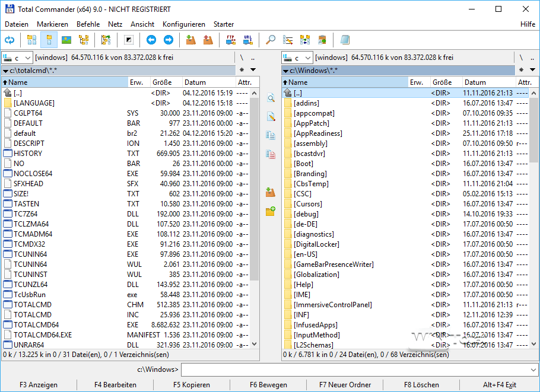
Task: Show directory tree toolbar icon
Action: point(83,40)
